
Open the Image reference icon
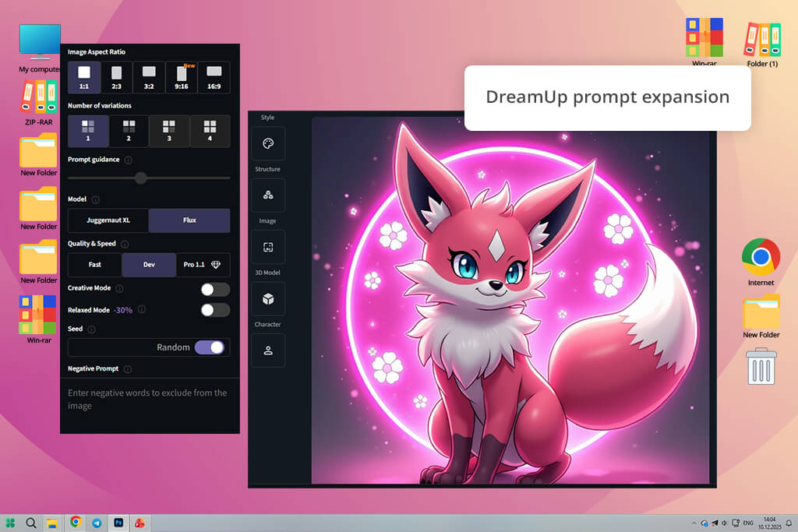(x=268, y=247)
